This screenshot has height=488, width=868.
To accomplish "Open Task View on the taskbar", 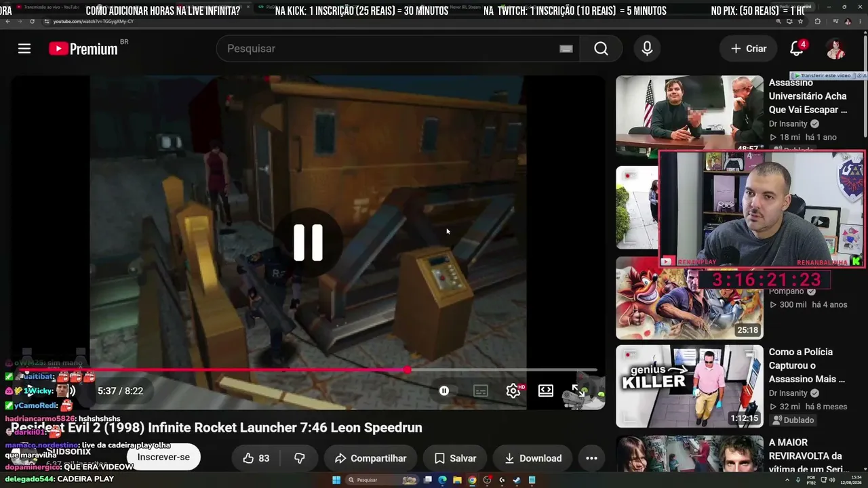I will [428, 480].
